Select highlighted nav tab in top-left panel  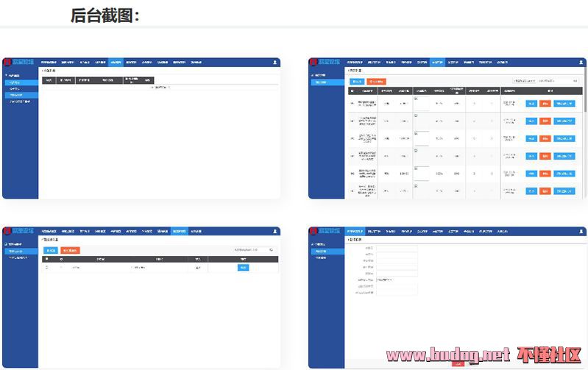[116, 63]
